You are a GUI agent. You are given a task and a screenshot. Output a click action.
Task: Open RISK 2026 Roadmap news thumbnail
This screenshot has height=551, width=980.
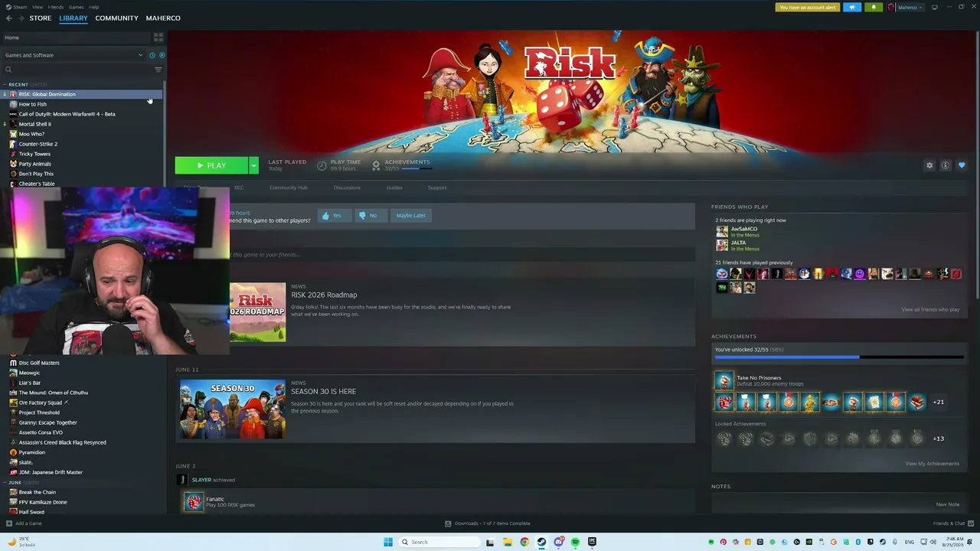click(x=257, y=312)
